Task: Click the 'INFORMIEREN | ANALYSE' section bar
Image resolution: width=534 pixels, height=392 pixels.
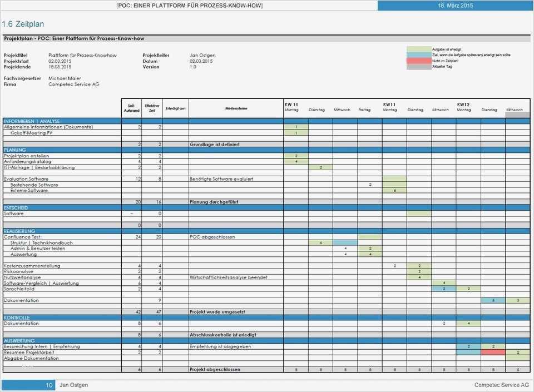Action: 266,121
